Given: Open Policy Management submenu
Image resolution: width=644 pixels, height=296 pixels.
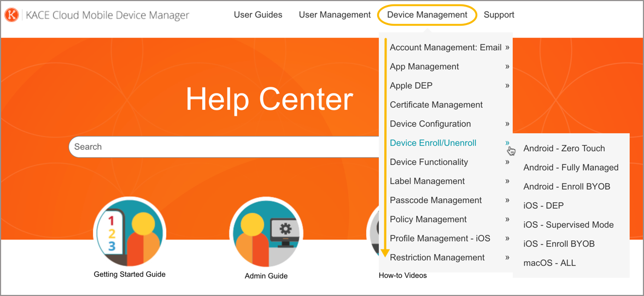Looking at the screenshot, I should click(x=428, y=220).
